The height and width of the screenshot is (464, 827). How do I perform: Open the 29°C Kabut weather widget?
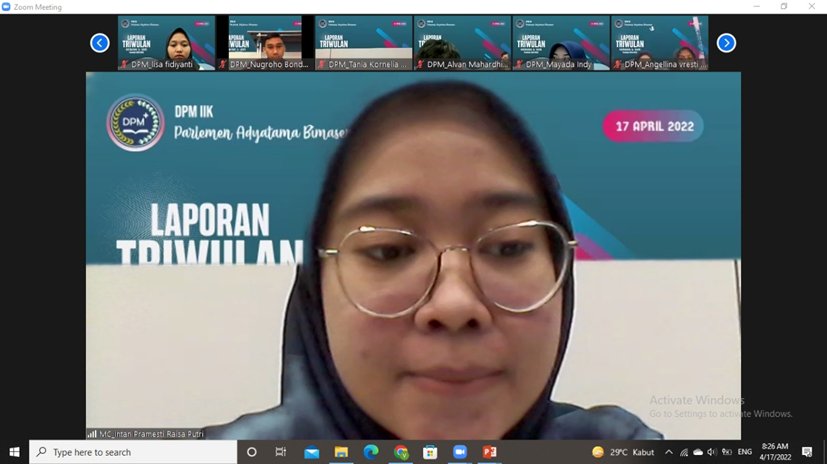point(623,452)
